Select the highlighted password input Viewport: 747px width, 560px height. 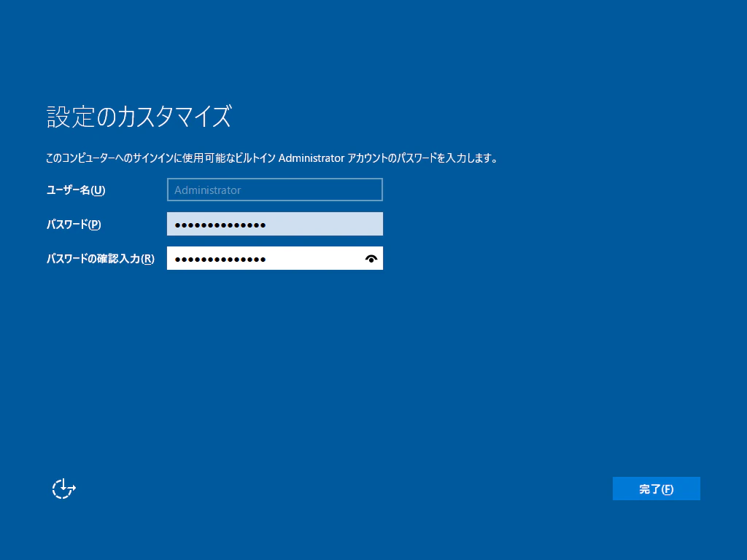[x=275, y=224]
